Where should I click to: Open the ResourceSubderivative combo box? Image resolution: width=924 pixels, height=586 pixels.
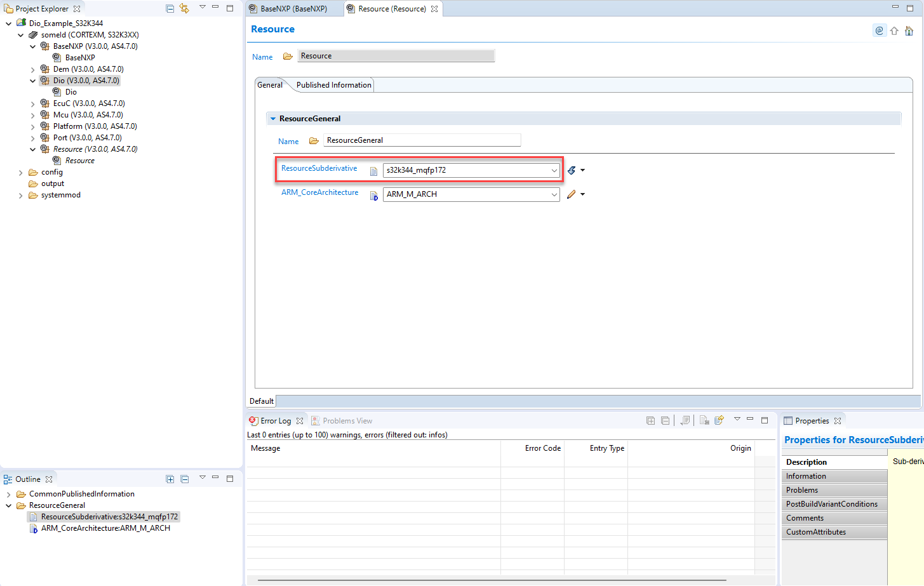coord(471,170)
